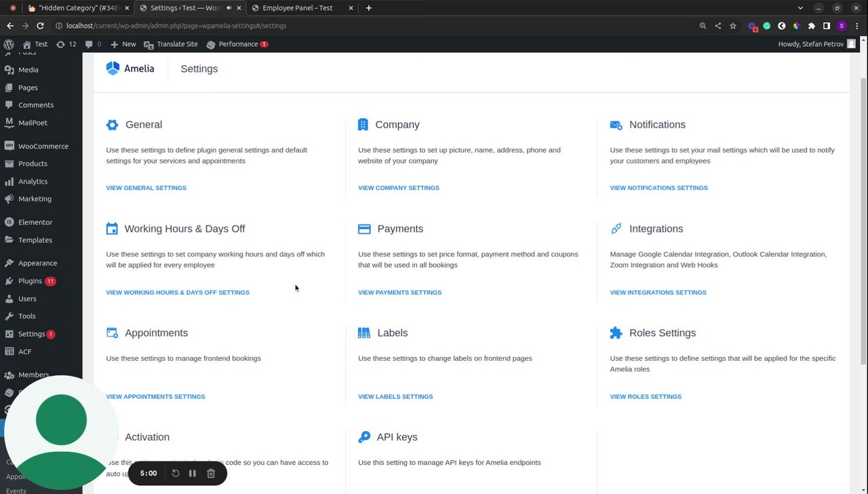Open Plugins in the WordPress sidebar
This screenshot has height=494, width=868.
[30, 281]
